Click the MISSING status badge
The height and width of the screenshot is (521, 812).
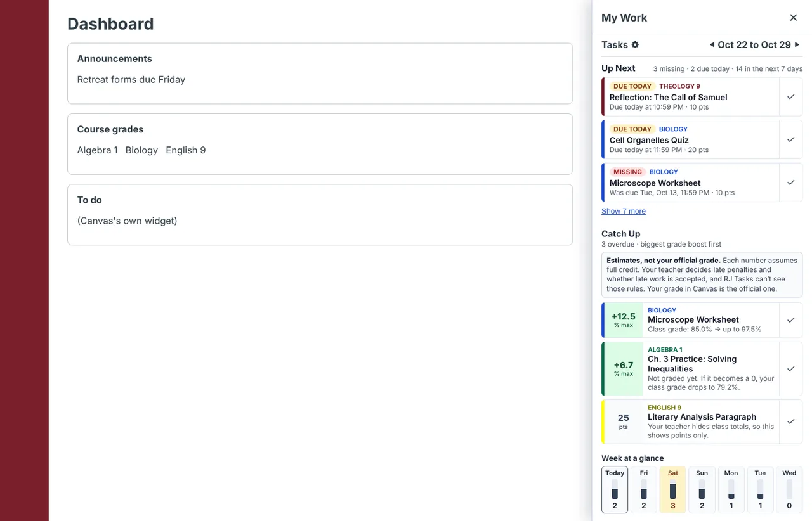point(627,172)
